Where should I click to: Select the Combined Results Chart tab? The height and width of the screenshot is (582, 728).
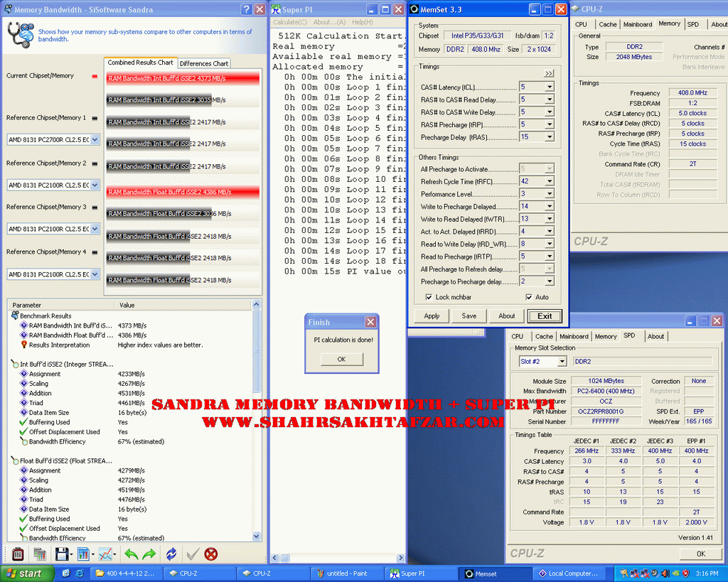(x=140, y=63)
